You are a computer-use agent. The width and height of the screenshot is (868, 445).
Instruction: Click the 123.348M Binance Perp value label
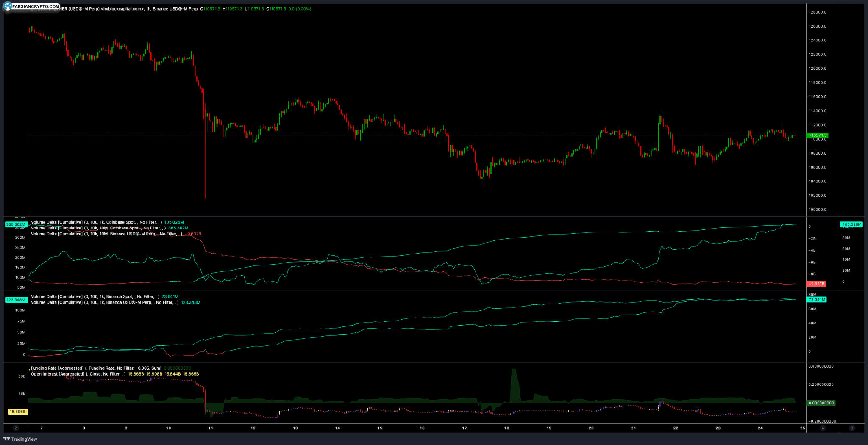tap(16, 300)
